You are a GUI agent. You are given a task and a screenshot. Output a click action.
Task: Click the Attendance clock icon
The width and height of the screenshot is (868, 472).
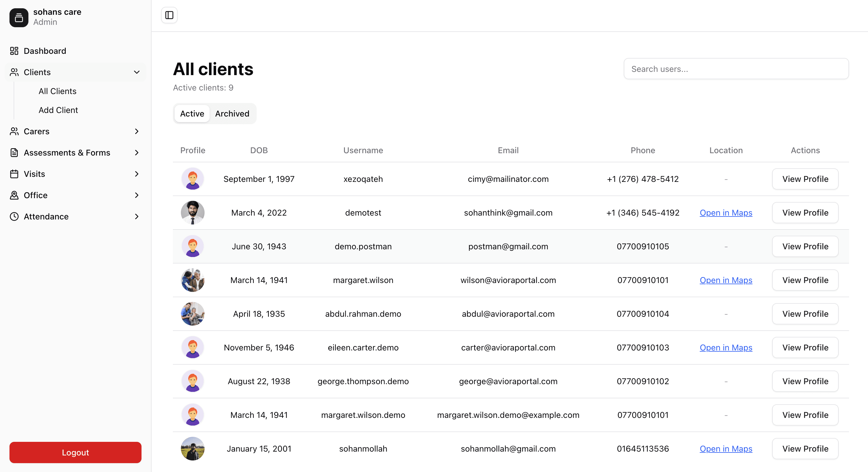14,216
